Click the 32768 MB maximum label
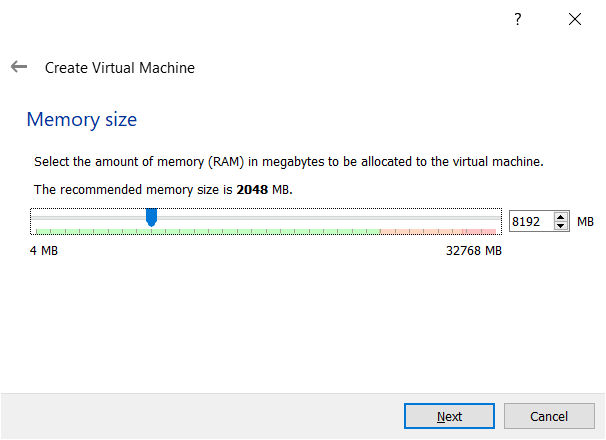The height and width of the screenshot is (440, 606). tap(473, 251)
